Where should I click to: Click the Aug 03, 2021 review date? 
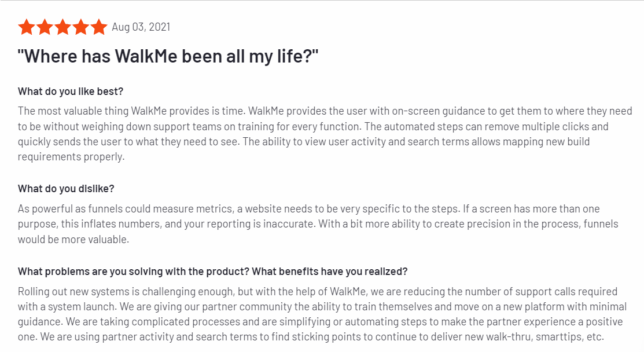(x=141, y=27)
